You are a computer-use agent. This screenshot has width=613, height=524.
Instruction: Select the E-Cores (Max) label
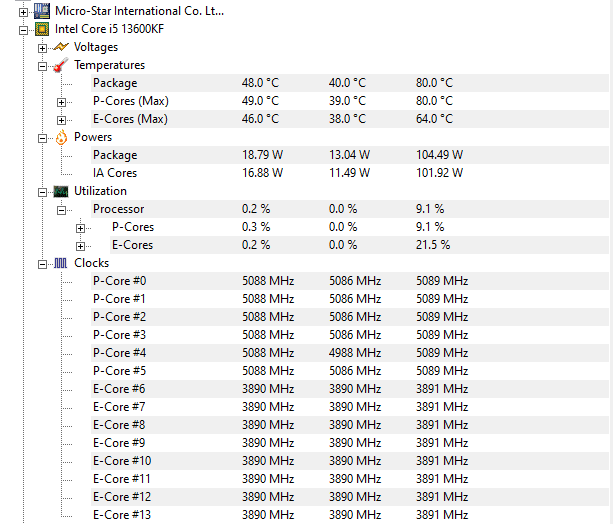131,119
